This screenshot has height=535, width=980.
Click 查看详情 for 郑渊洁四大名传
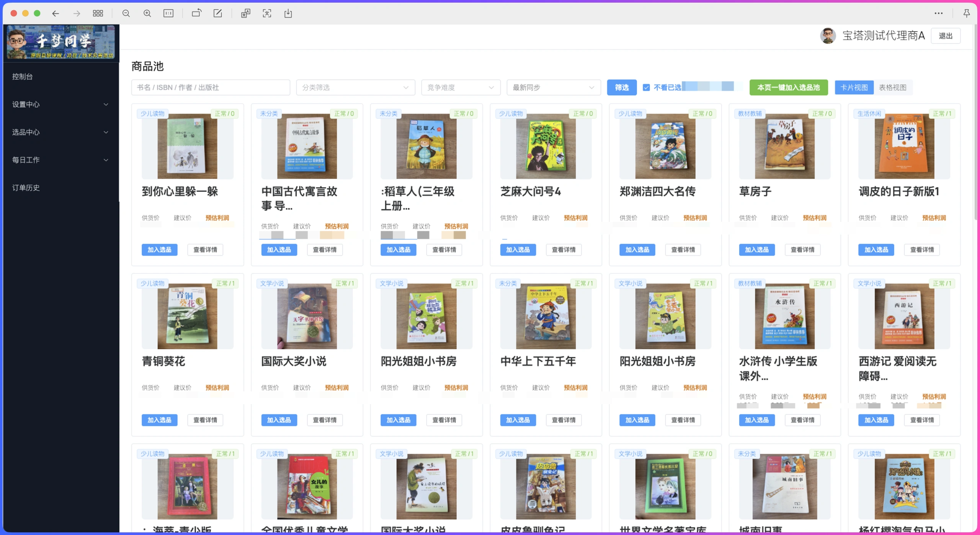tap(683, 250)
